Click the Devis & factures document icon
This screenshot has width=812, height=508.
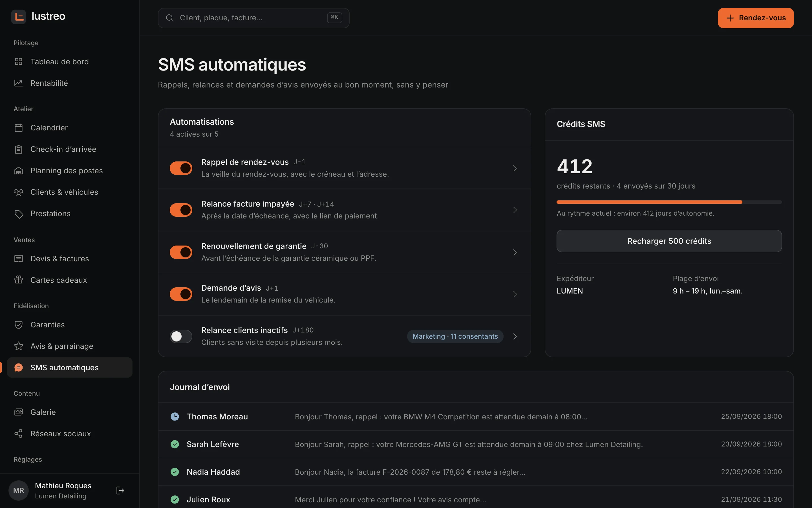point(18,259)
